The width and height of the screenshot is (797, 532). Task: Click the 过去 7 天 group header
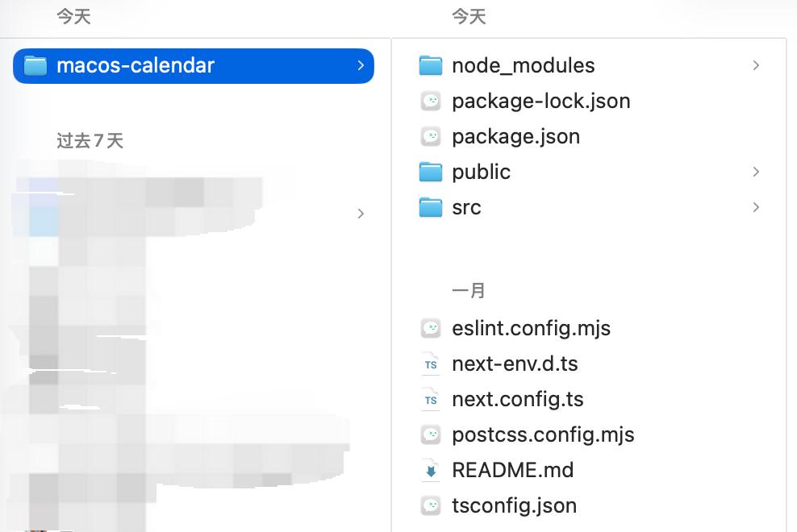click(x=90, y=141)
